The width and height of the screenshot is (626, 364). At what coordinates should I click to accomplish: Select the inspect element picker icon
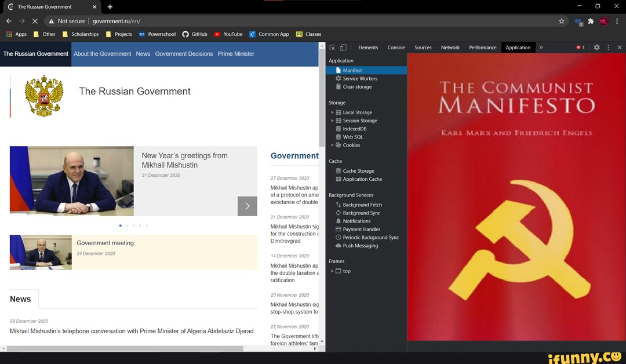click(332, 48)
